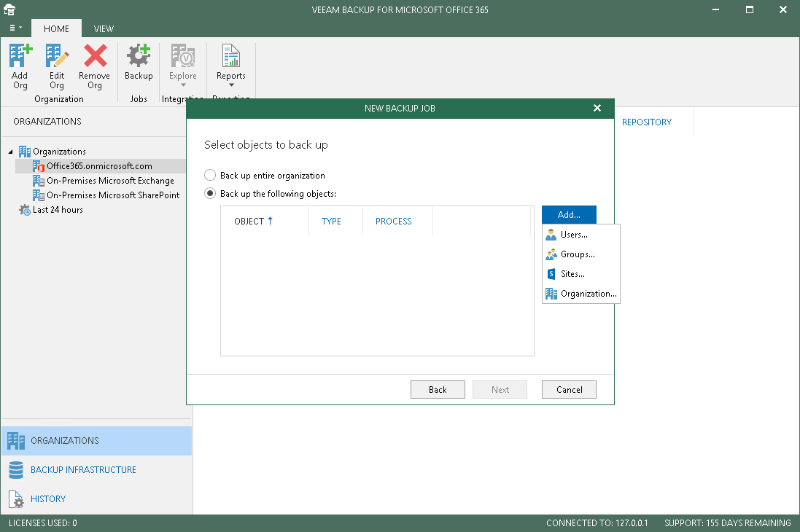
Task: Maximize the Veeam Backup window
Action: point(750,9)
